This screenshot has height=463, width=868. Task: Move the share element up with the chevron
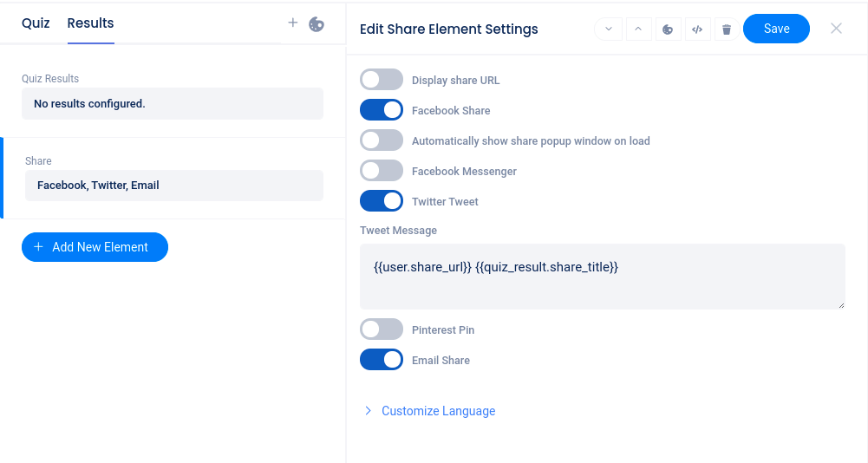pyautogui.click(x=638, y=29)
